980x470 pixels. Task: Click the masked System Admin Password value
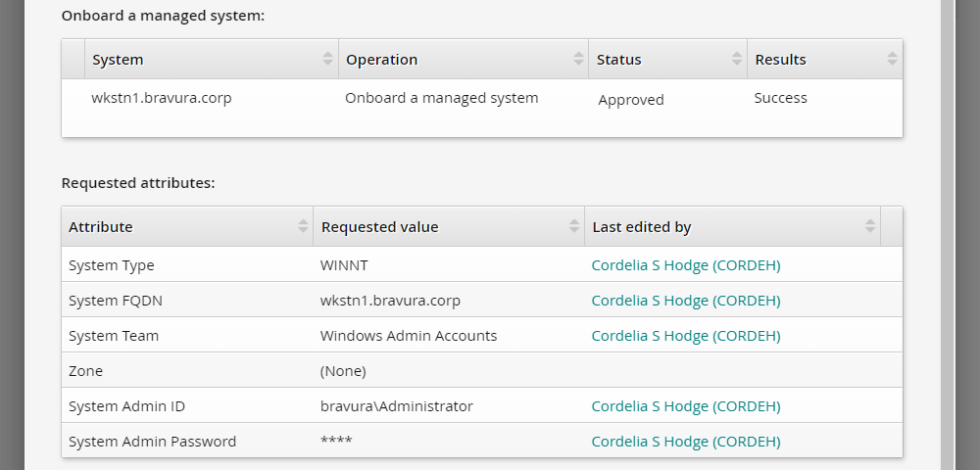(336, 442)
